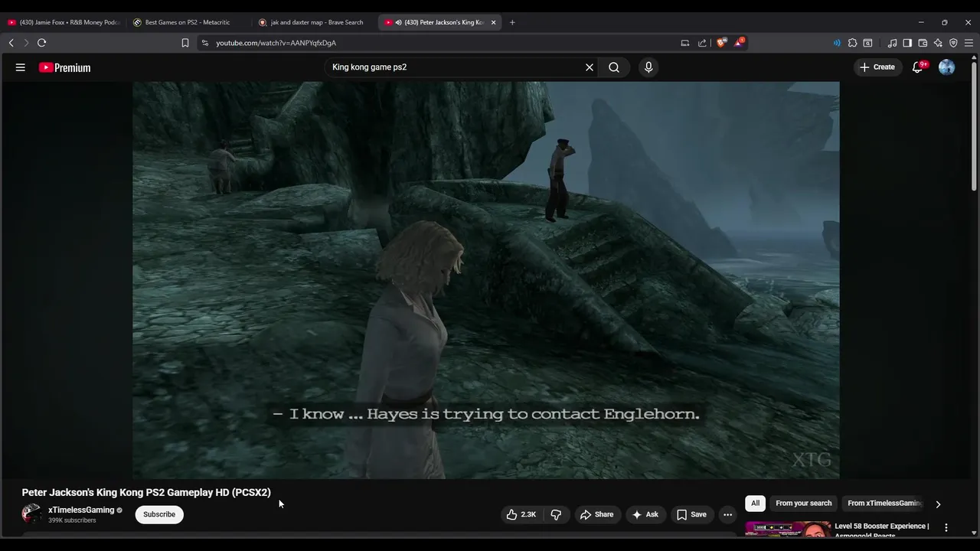
Task: Bookmark this page in Brave
Action: pos(185,43)
